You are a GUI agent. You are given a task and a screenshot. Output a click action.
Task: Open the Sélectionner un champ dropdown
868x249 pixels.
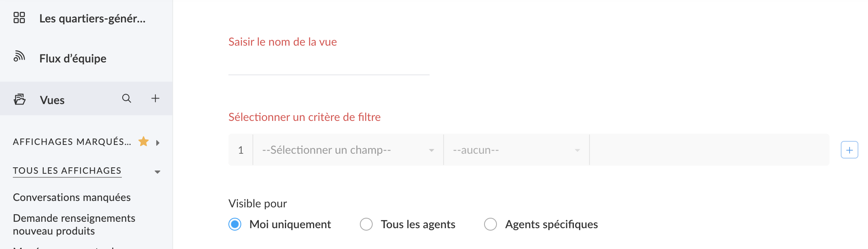click(x=348, y=150)
